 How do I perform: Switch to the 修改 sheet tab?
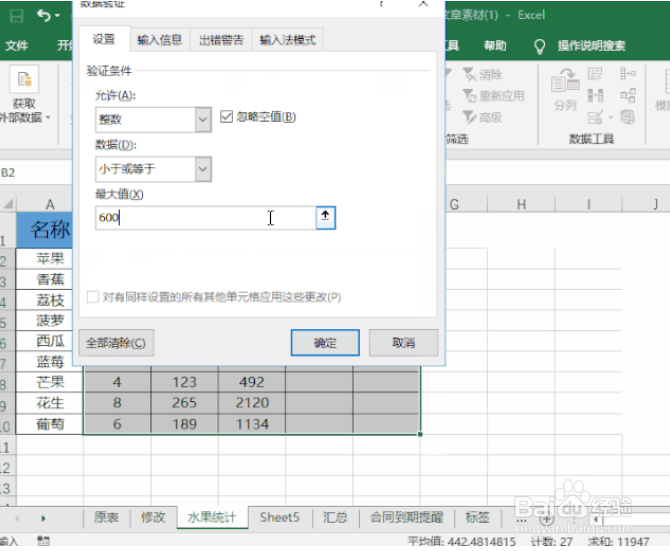pos(153,518)
